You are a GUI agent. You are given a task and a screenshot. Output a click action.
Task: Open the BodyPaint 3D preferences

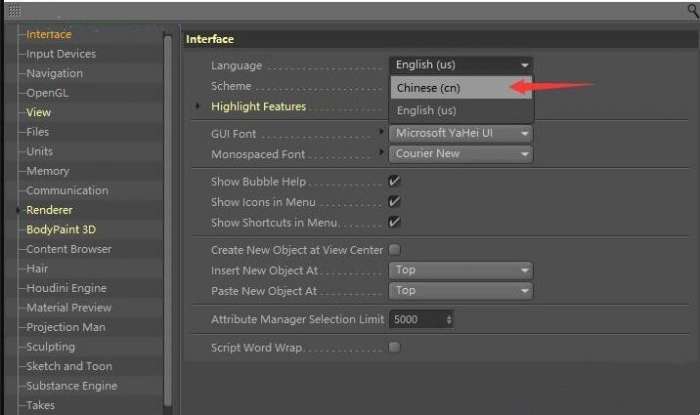click(x=61, y=229)
